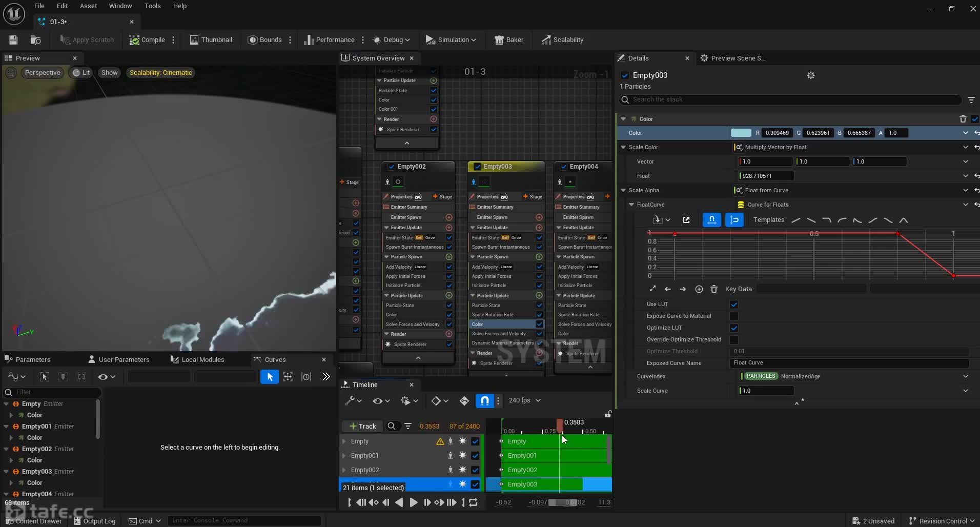The height and width of the screenshot is (527, 980).
Task: Toggle timeline looping button
Action: coord(473,503)
